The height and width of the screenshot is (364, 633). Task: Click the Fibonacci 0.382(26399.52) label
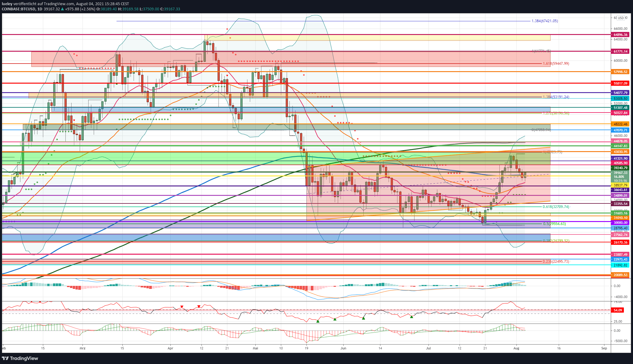(x=556, y=241)
